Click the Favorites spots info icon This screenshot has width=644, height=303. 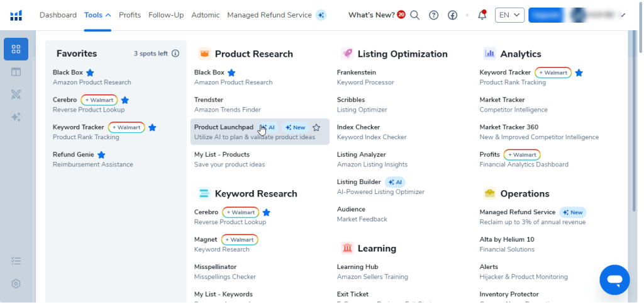point(175,54)
